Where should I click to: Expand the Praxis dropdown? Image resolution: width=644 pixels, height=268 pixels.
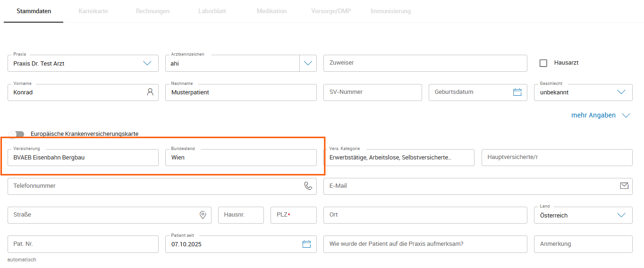(x=147, y=63)
